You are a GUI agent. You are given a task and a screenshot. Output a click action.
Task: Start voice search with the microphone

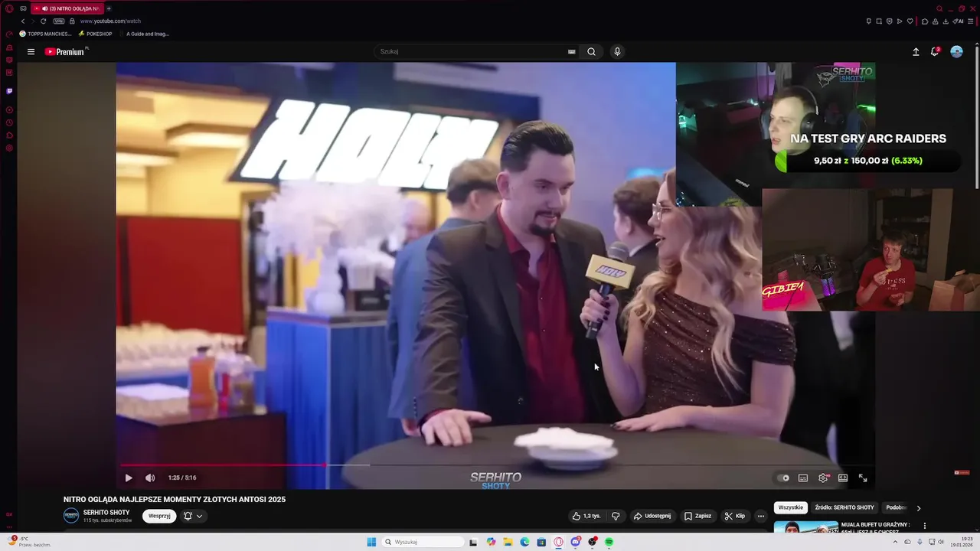coord(617,51)
